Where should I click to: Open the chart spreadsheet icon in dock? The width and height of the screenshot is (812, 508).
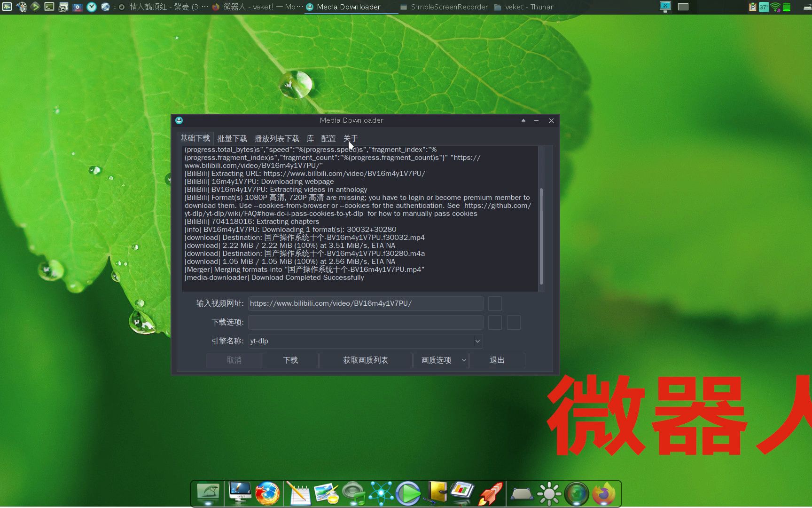tap(463, 493)
